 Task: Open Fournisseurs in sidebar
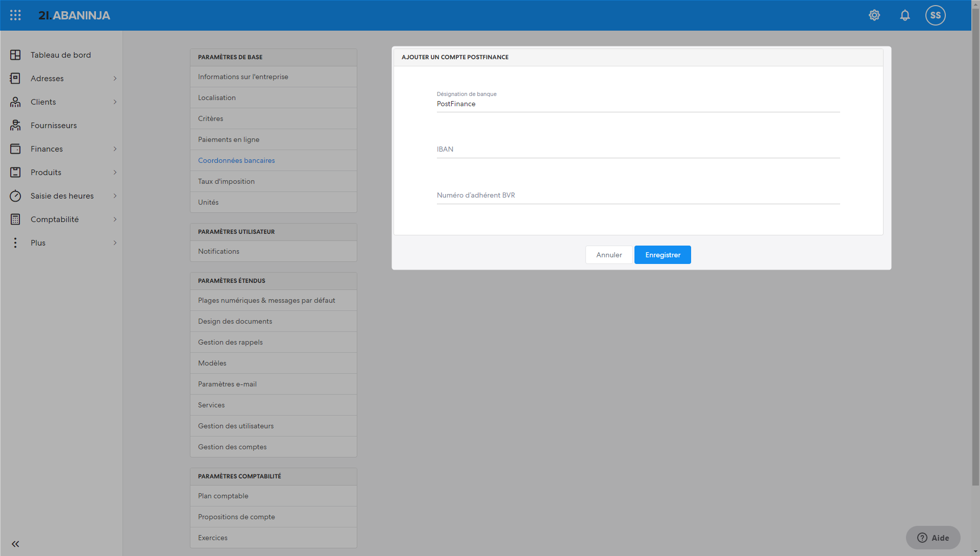(61, 125)
